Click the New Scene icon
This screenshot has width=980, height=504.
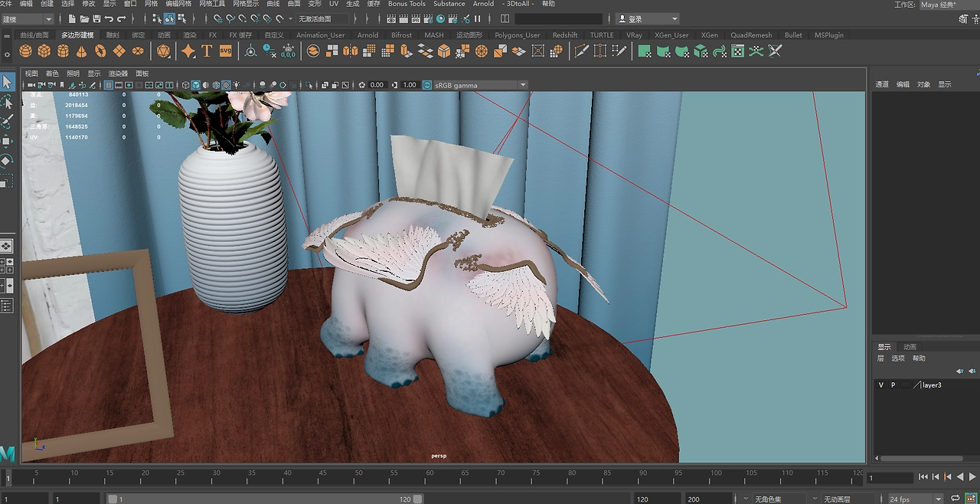coord(72,18)
